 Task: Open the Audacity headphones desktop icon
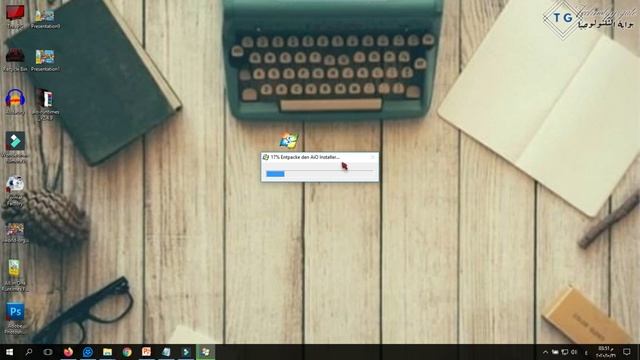15,101
